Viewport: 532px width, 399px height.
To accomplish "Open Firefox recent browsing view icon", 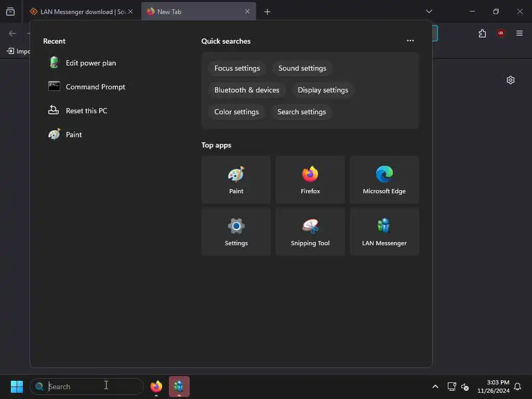I will click(x=10, y=11).
